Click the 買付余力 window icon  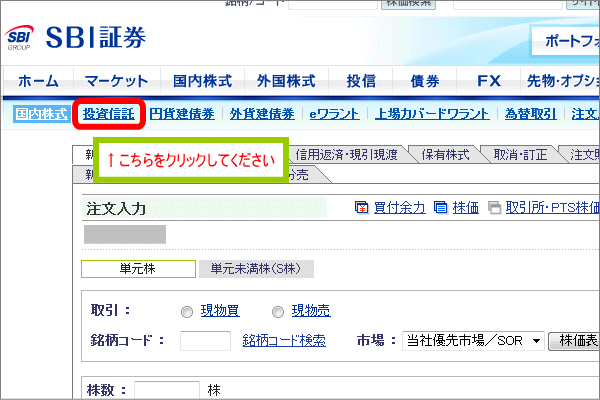tap(362, 207)
